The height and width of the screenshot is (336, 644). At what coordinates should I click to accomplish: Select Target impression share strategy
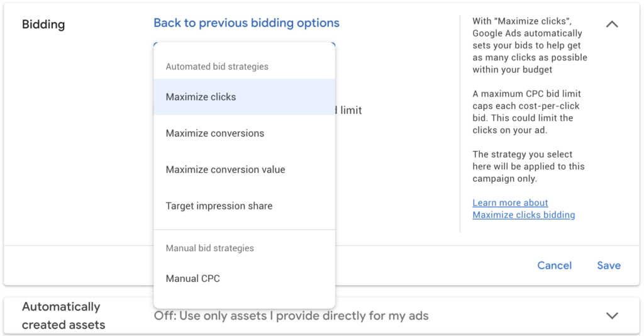click(x=219, y=206)
